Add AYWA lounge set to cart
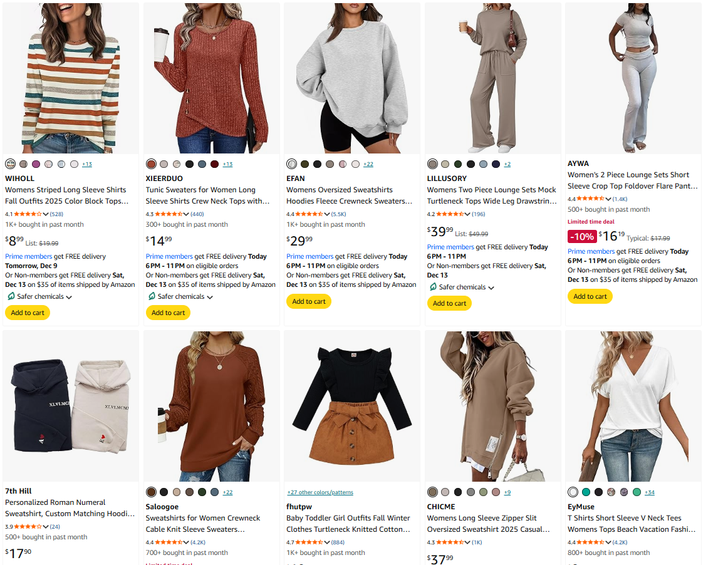 [x=590, y=296]
